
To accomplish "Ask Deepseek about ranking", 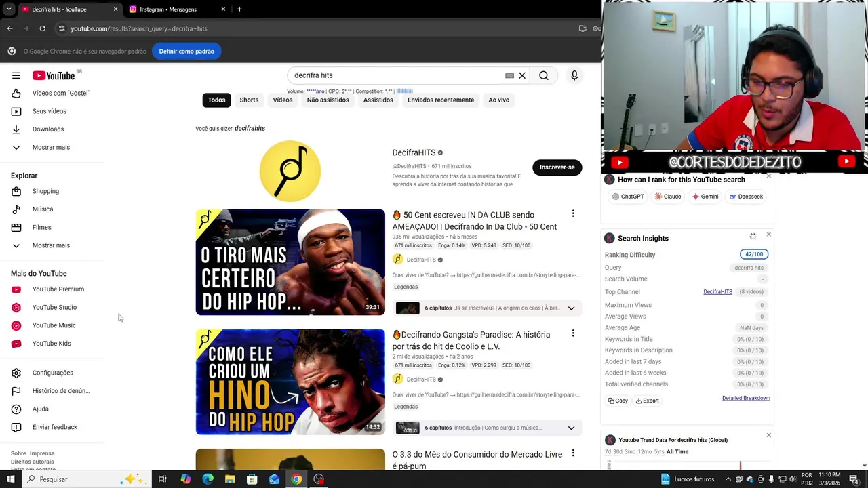I will pos(746,197).
